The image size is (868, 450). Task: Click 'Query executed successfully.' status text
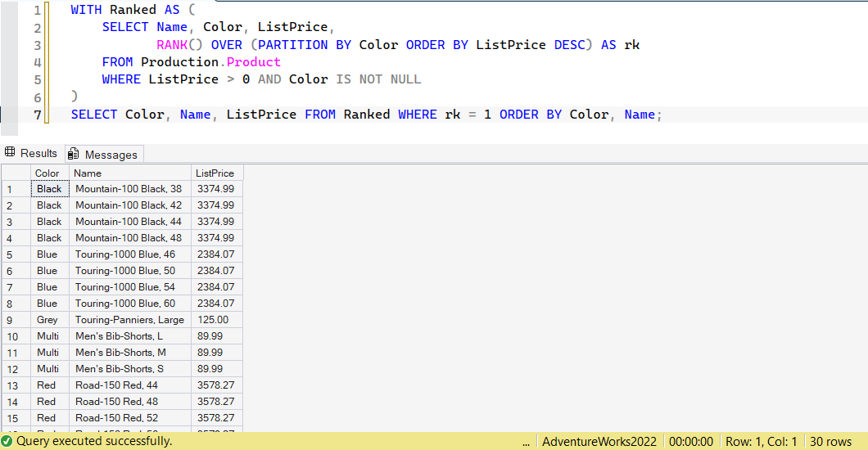(94, 441)
